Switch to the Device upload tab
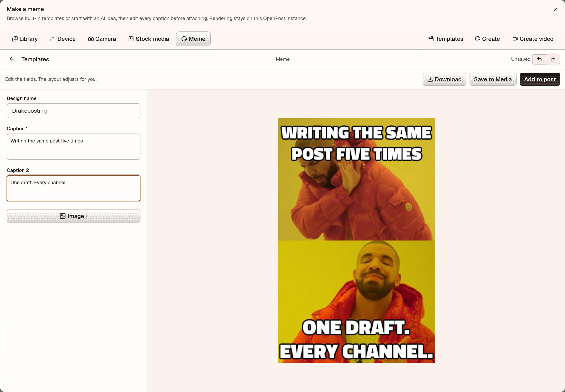This screenshot has width=565, height=392. click(x=63, y=39)
